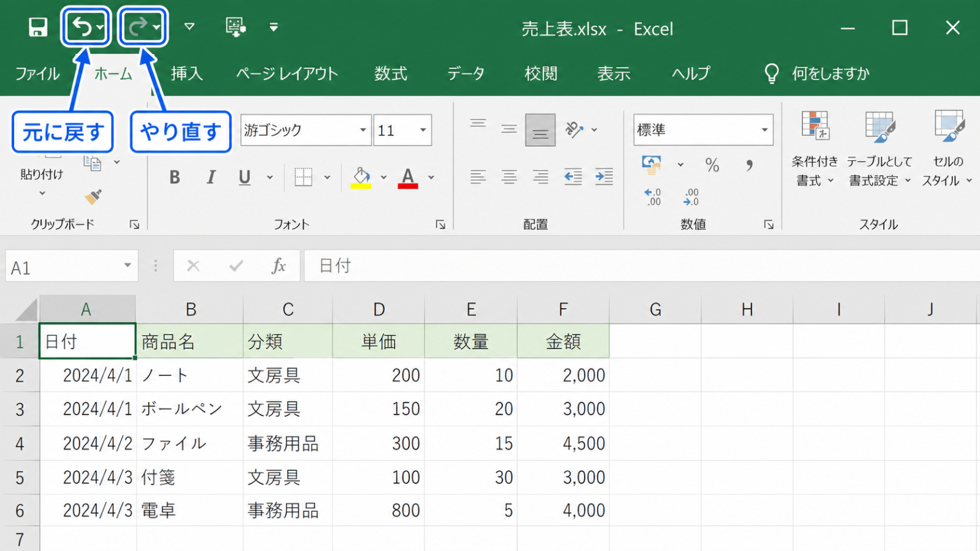
Task: Open 条件付き書式 conditional formatting
Action: point(815,149)
